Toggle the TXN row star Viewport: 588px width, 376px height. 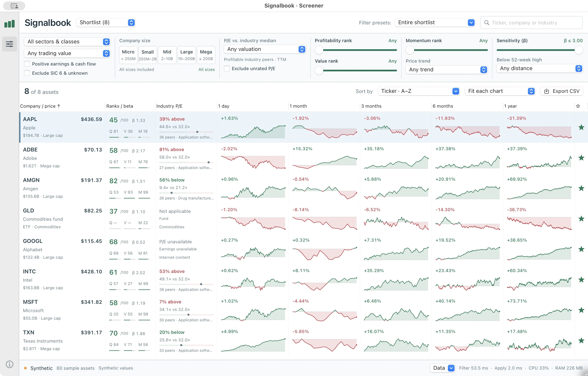(x=581, y=341)
